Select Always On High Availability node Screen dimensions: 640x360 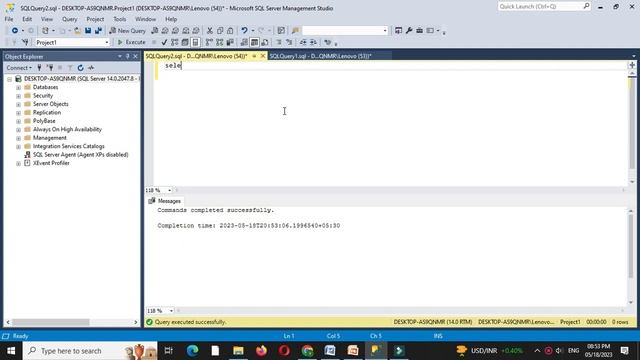[67, 129]
